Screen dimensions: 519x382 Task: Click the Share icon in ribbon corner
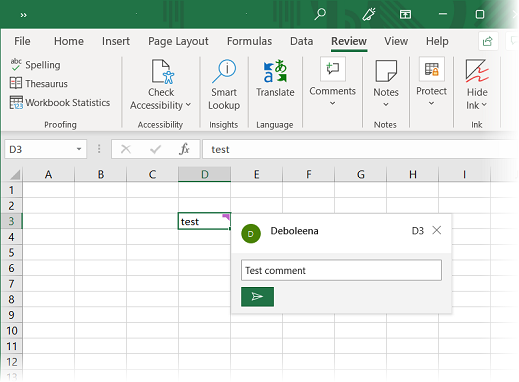(x=488, y=41)
